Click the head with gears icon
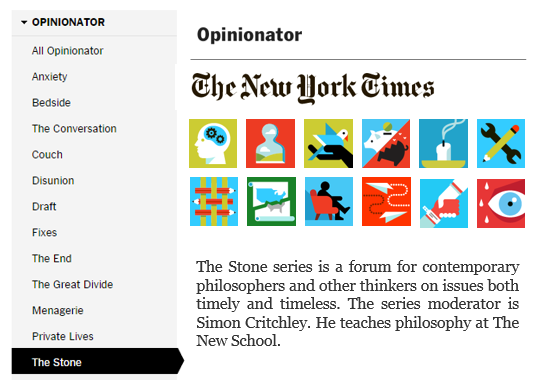 click(213, 143)
